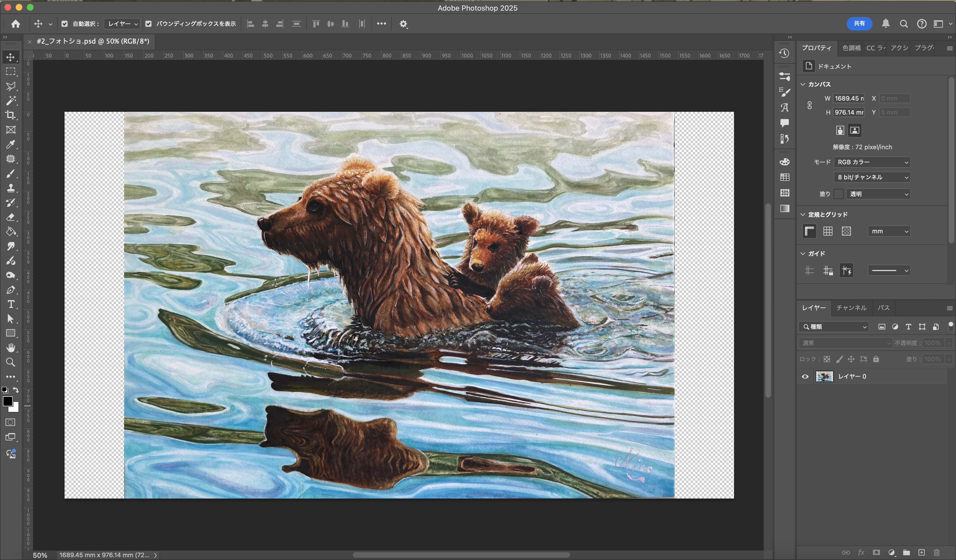Collapse the カンバス section
The height and width of the screenshot is (560, 956).
(x=803, y=84)
